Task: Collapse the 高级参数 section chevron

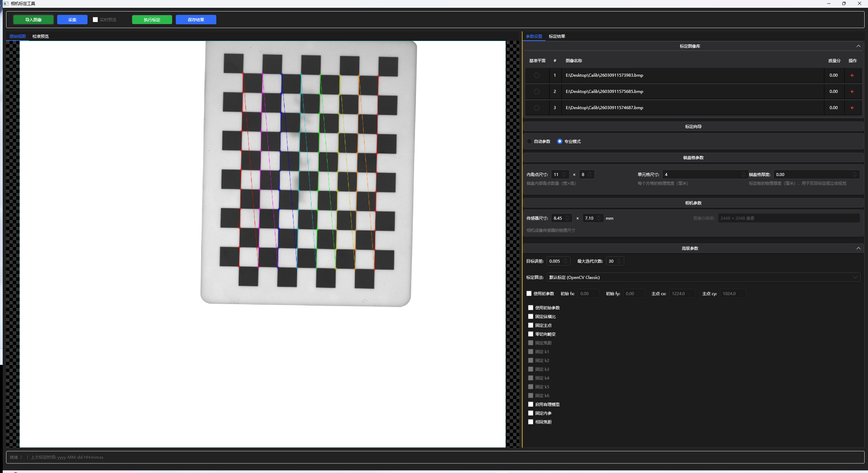Action: click(859, 248)
